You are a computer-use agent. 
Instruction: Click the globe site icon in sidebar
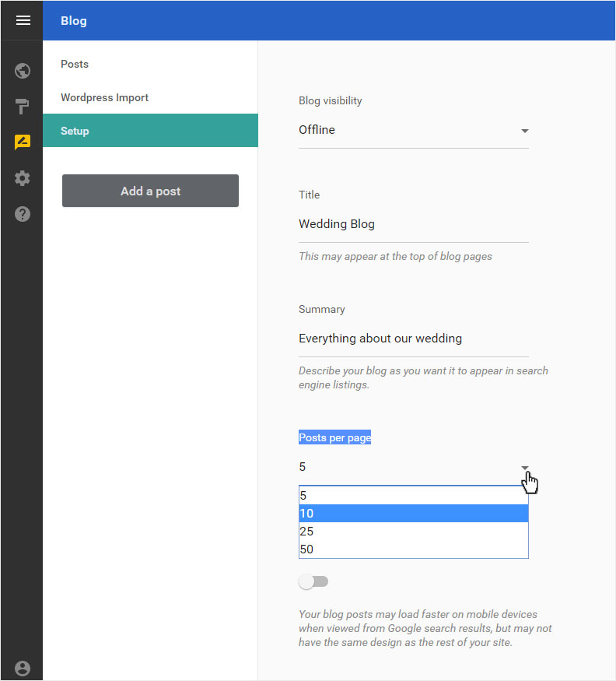pos(23,72)
